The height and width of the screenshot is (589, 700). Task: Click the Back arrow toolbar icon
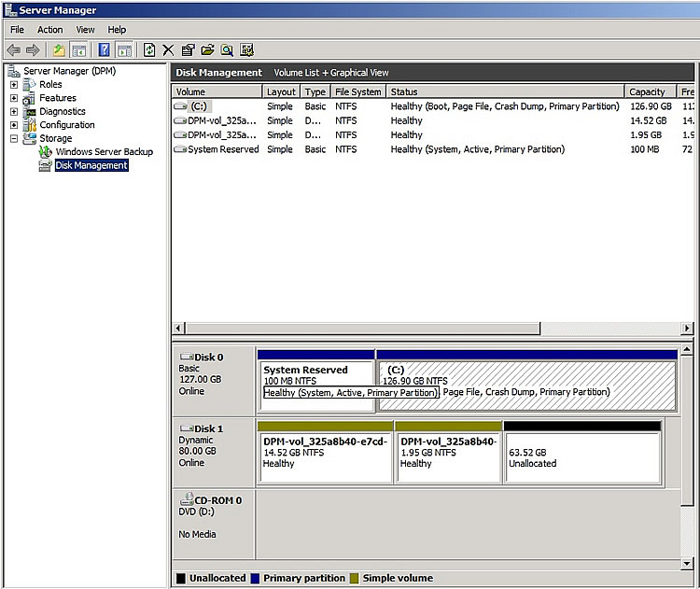click(x=13, y=49)
